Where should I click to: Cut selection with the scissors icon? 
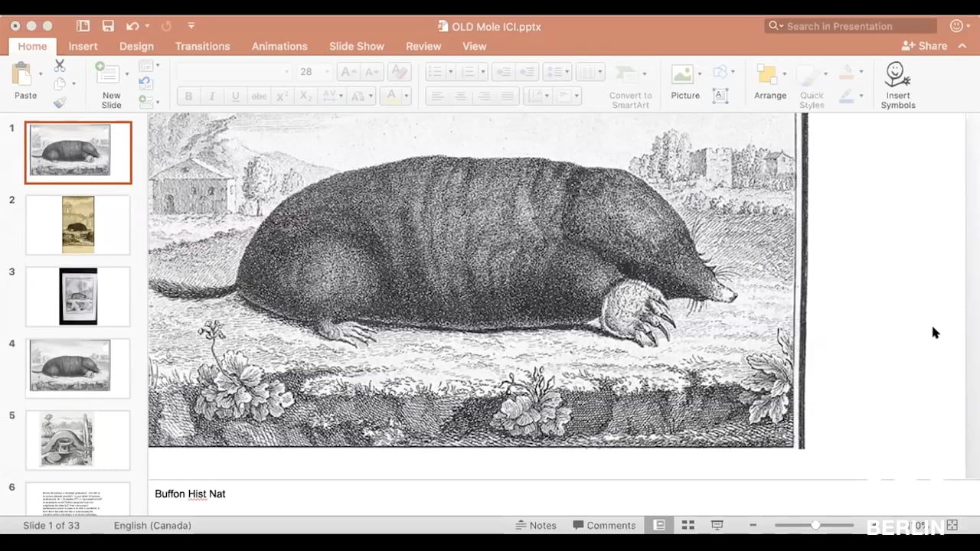tap(60, 66)
